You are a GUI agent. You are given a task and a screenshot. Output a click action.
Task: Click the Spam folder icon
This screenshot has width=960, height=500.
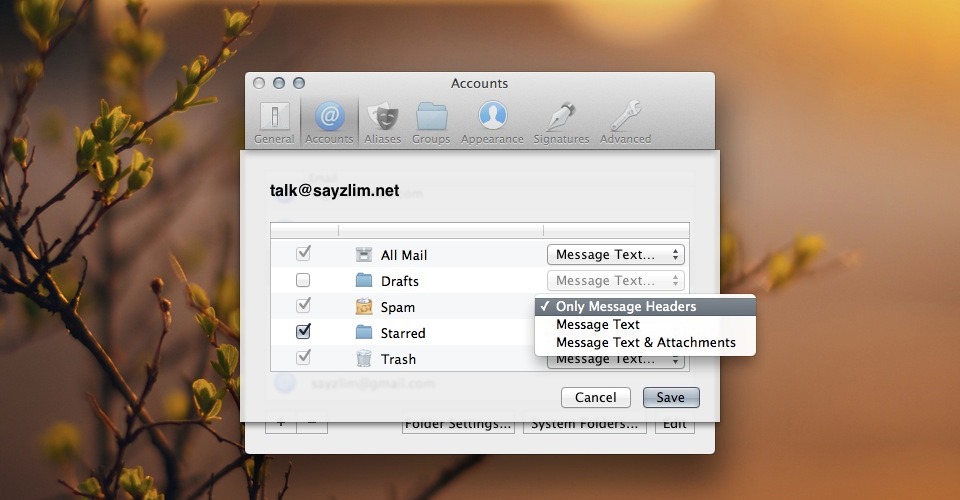(x=363, y=307)
